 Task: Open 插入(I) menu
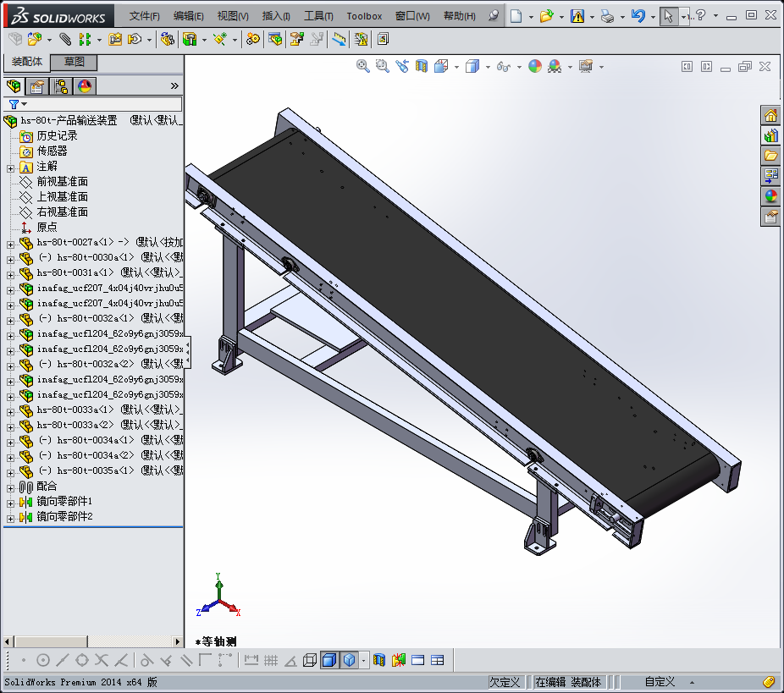pyautogui.click(x=276, y=16)
